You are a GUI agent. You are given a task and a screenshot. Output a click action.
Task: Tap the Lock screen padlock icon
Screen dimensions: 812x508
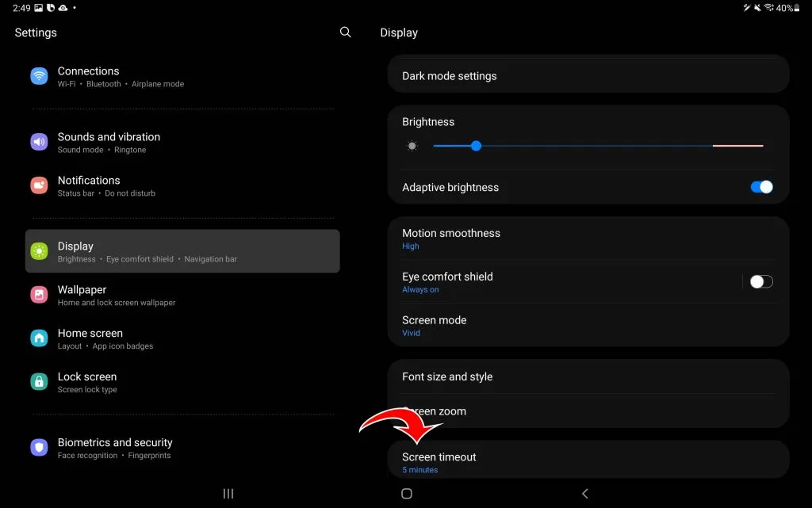pyautogui.click(x=39, y=382)
